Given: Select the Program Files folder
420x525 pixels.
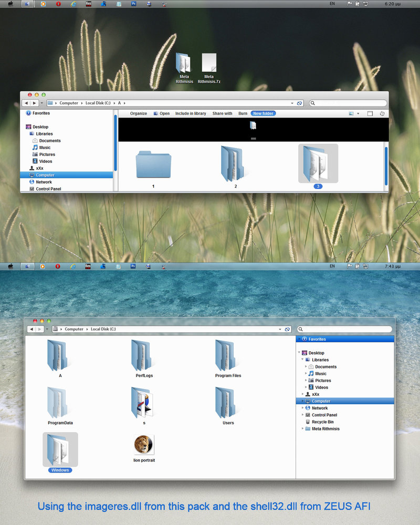Looking at the screenshot, I should tap(228, 359).
